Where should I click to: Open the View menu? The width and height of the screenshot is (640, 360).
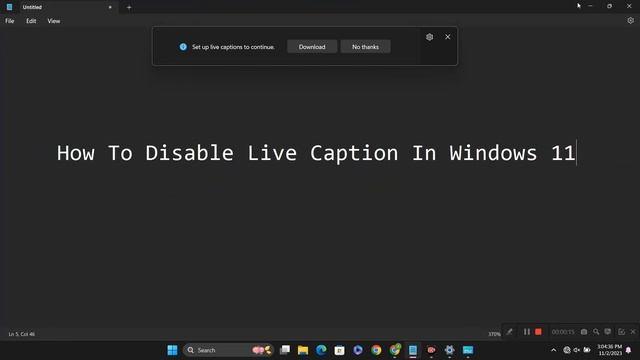pyautogui.click(x=53, y=21)
